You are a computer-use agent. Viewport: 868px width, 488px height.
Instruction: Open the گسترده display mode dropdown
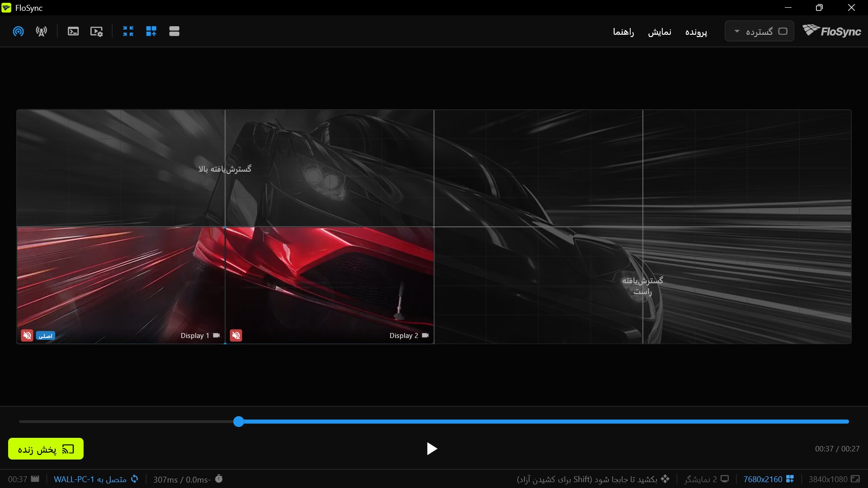click(759, 31)
